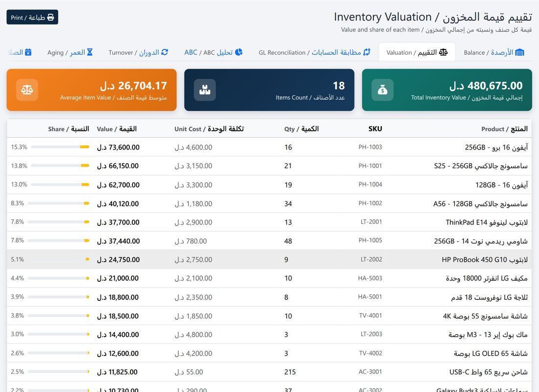
Task: Click the Average Item Value amount 26,704.17
Action: (x=134, y=86)
